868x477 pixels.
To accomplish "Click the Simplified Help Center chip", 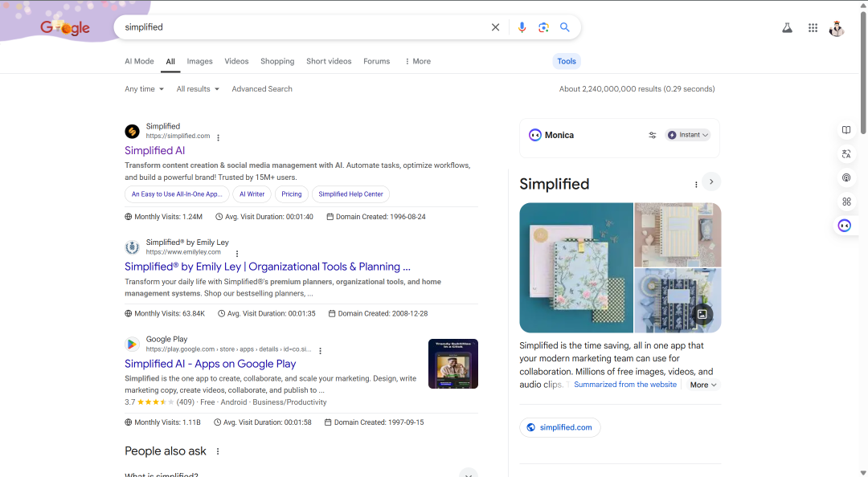I will [x=350, y=194].
